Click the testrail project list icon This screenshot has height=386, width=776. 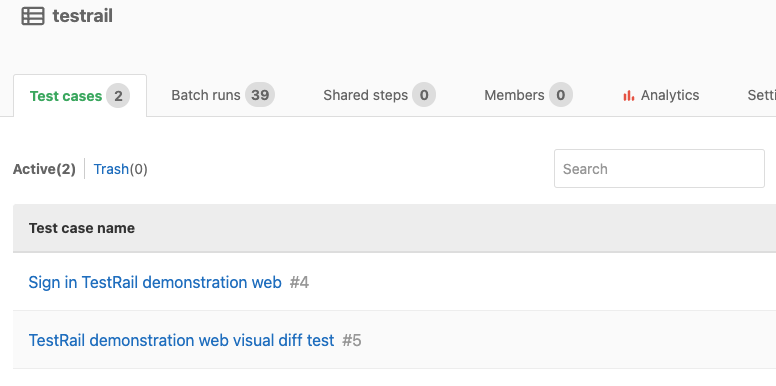[x=33, y=16]
